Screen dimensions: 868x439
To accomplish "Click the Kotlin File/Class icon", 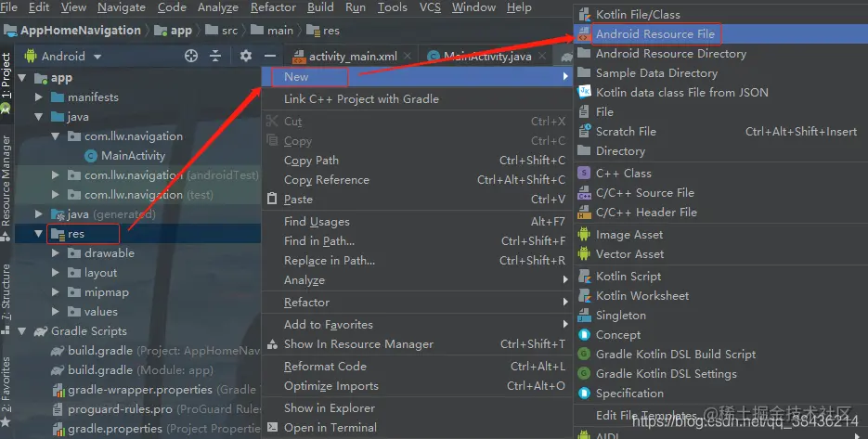I will 584,15.
